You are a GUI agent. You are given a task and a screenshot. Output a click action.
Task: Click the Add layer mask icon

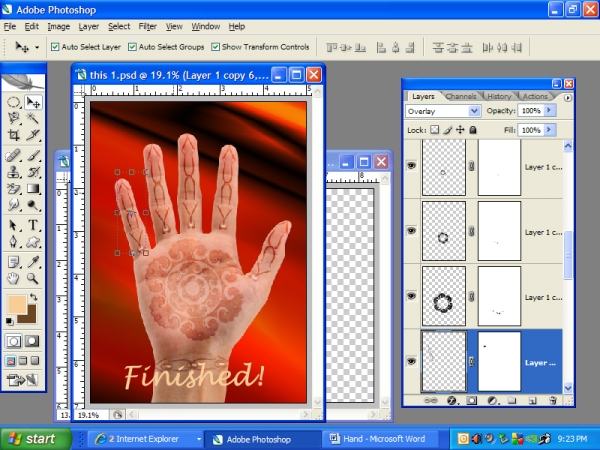tap(471, 401)
